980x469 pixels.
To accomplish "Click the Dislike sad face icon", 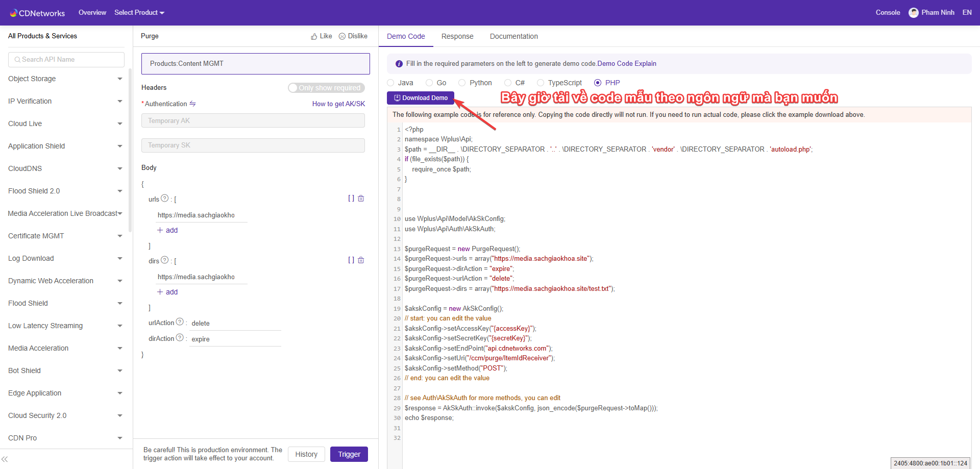I will click(342, 36).
